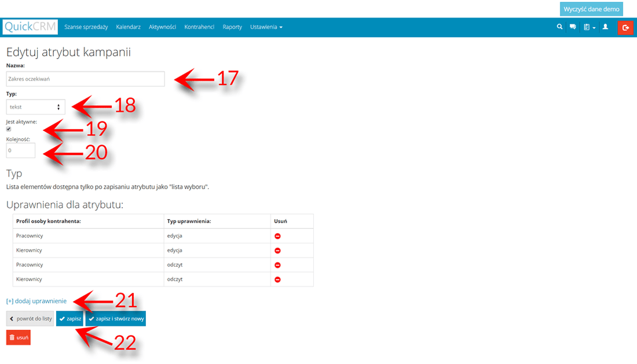Image resolution: width=637 pixels, height=364 pixels.
Task: Click the Nazwa input field
Action: [85, 79]
